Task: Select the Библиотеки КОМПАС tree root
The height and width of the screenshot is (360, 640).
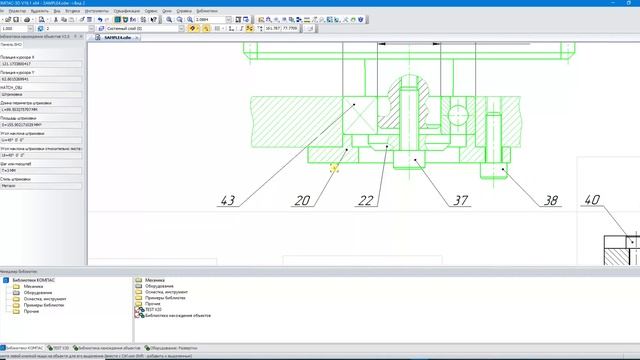Action: coord(33,280)
